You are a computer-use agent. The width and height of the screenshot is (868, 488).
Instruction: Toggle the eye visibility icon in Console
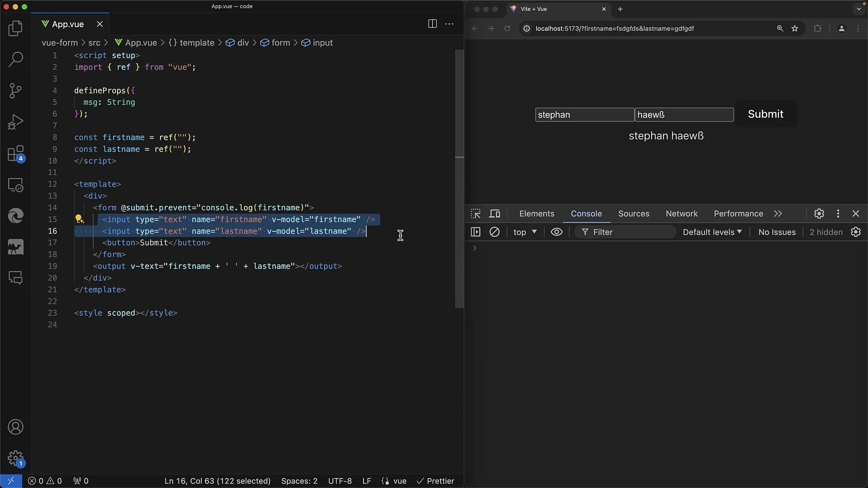pos(557,232)
